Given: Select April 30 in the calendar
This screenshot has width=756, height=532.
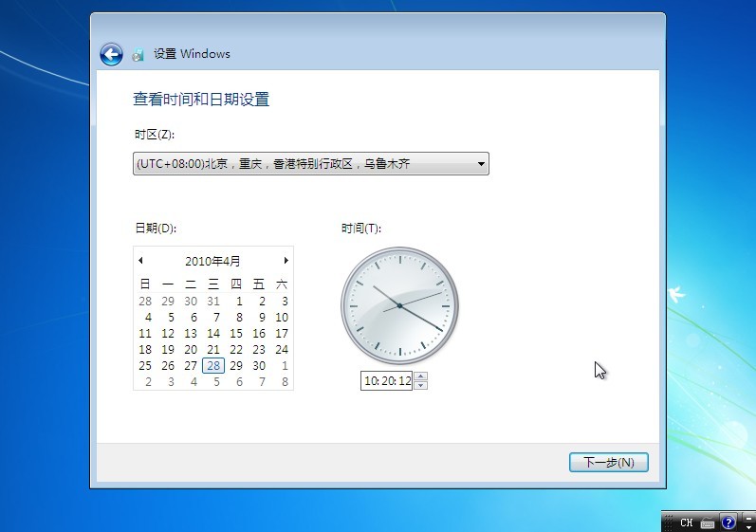Looking at the screenshot, I should coord(259,366).
